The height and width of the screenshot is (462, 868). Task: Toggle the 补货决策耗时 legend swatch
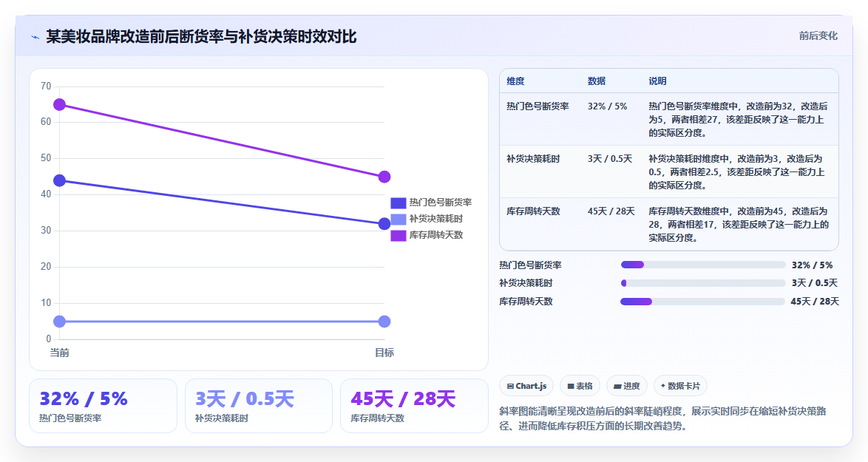tap(399, 219)
